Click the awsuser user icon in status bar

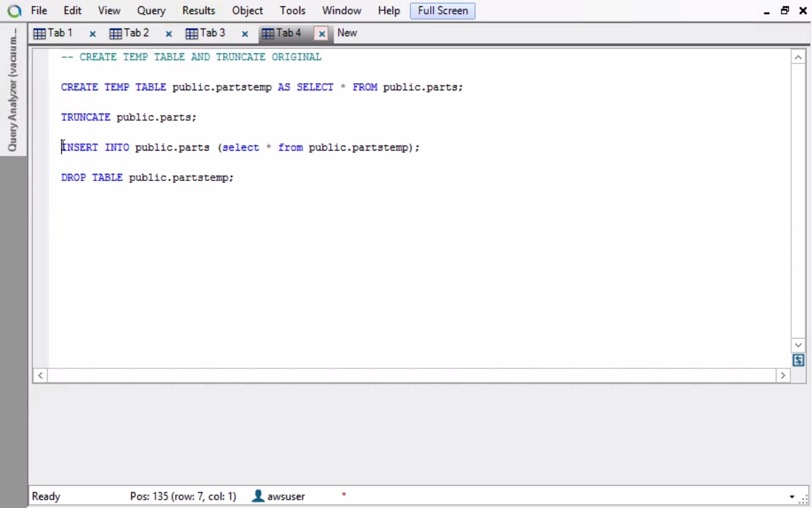pyautogui.click(x=258, y=496)
